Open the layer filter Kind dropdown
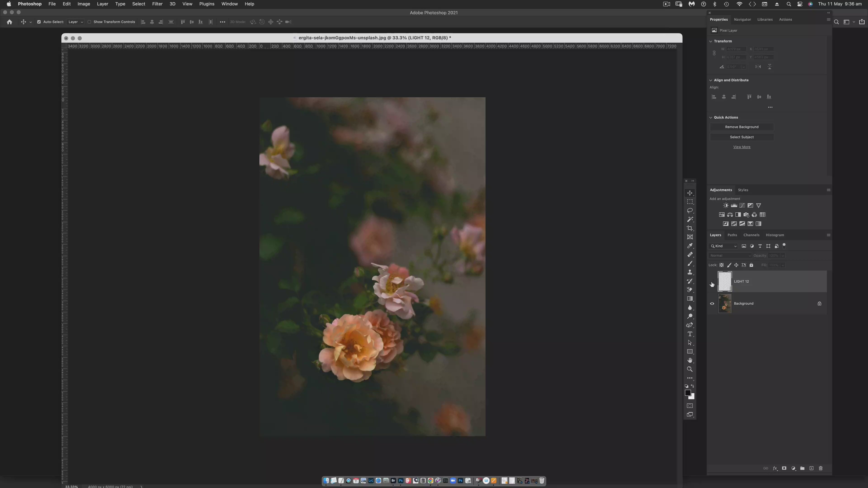This screenshot has height=488, width=868. (724, 246)
